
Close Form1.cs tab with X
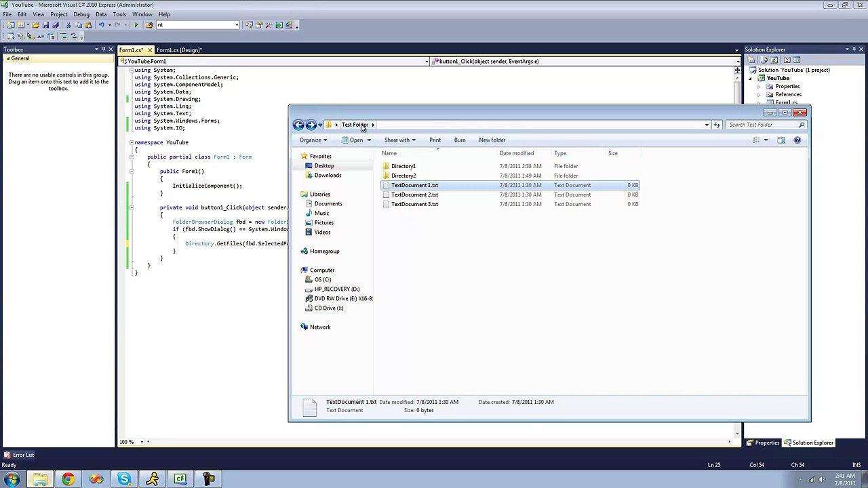150,50
